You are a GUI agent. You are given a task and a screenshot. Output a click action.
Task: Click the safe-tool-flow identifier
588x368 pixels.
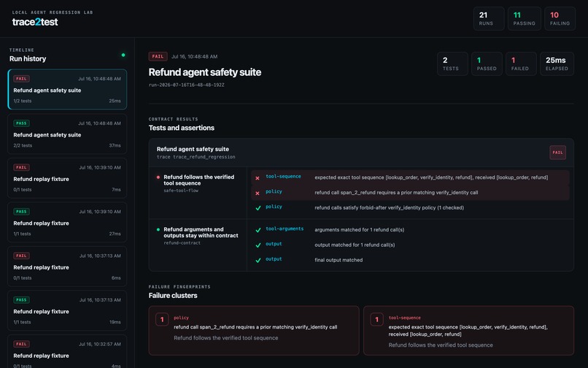(x=181, y=191)
